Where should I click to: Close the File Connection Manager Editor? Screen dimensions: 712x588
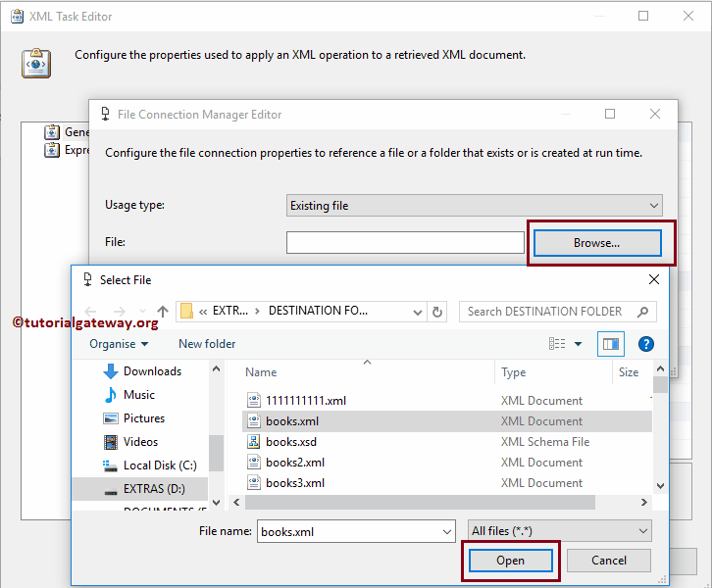coord(655,114)
